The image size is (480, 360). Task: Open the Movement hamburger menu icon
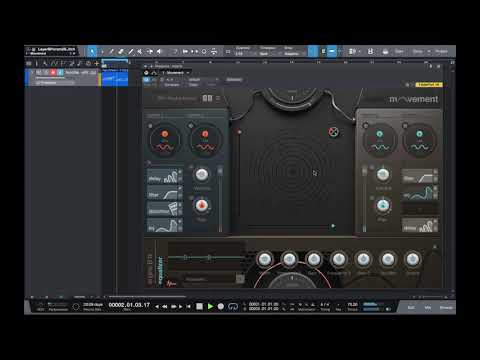coord(218,98)
